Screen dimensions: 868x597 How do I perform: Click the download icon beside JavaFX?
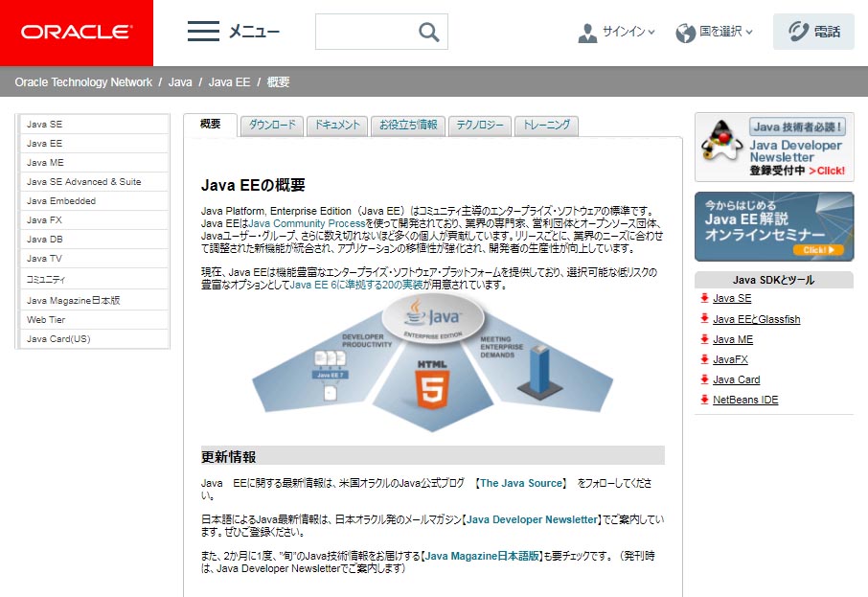click(705, 358)
